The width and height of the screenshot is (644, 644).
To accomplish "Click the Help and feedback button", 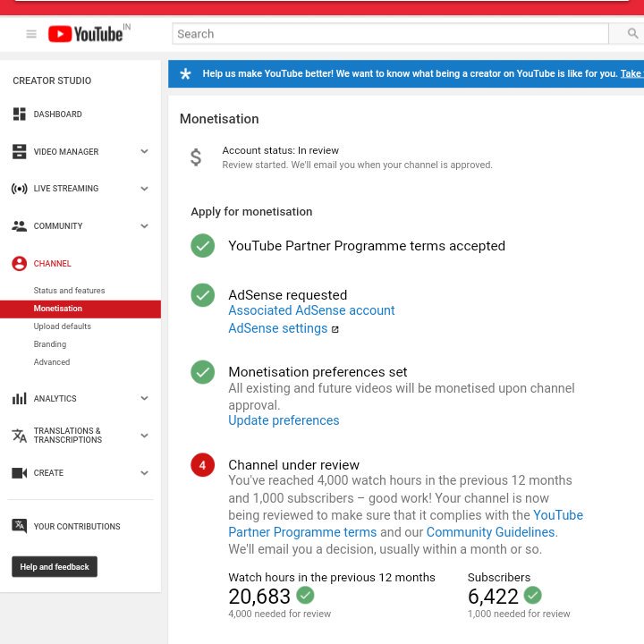I will (55, 567).
